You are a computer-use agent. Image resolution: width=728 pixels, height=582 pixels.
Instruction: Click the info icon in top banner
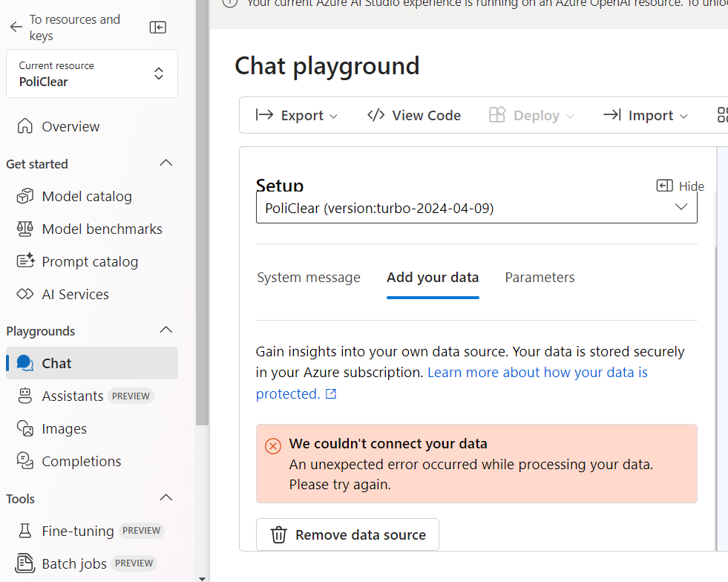click(x=230, y=2)
